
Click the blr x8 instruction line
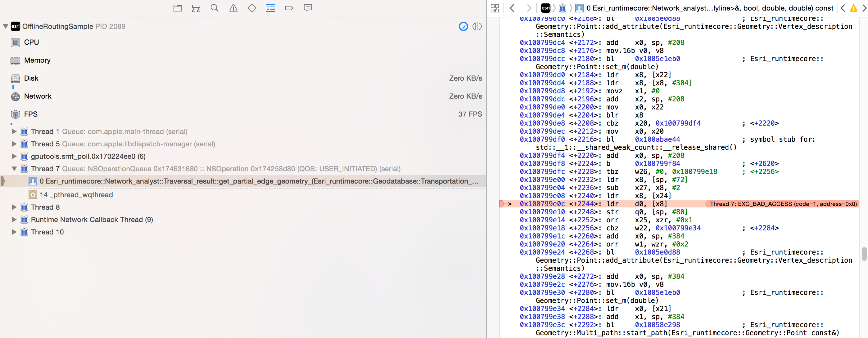(582, 115)
